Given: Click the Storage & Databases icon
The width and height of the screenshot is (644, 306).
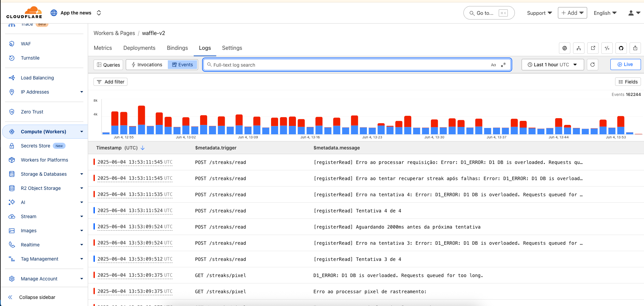Looking at the screenshot, I should pyautogui.click(x=12, y=174).
